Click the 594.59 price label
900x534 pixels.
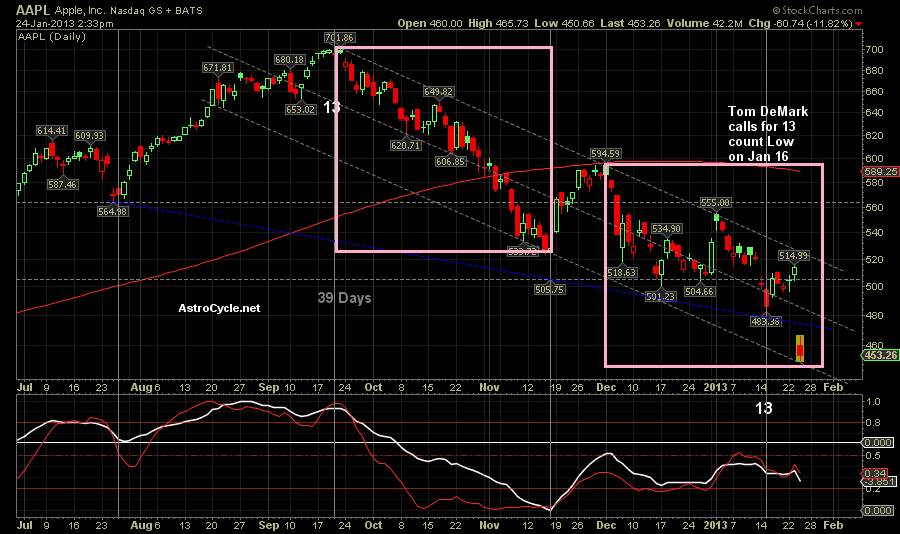click(x=606, y=154)
